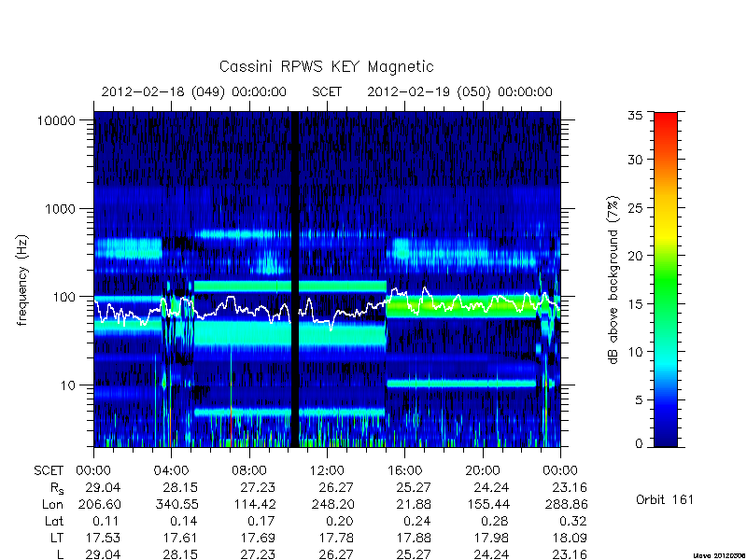Click the 'LT' row header
The height and width of the screenshot is (560, 747).
(57, 539)
